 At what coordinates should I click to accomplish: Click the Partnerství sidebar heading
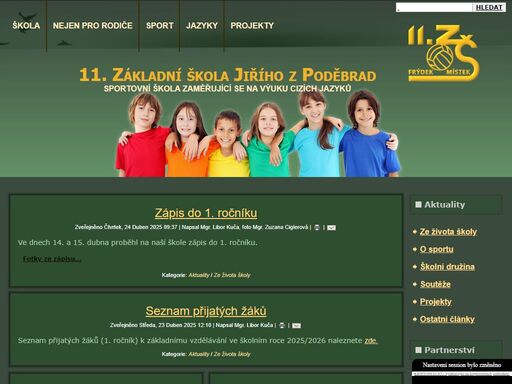pyautogui.click(x=456, y=350)
